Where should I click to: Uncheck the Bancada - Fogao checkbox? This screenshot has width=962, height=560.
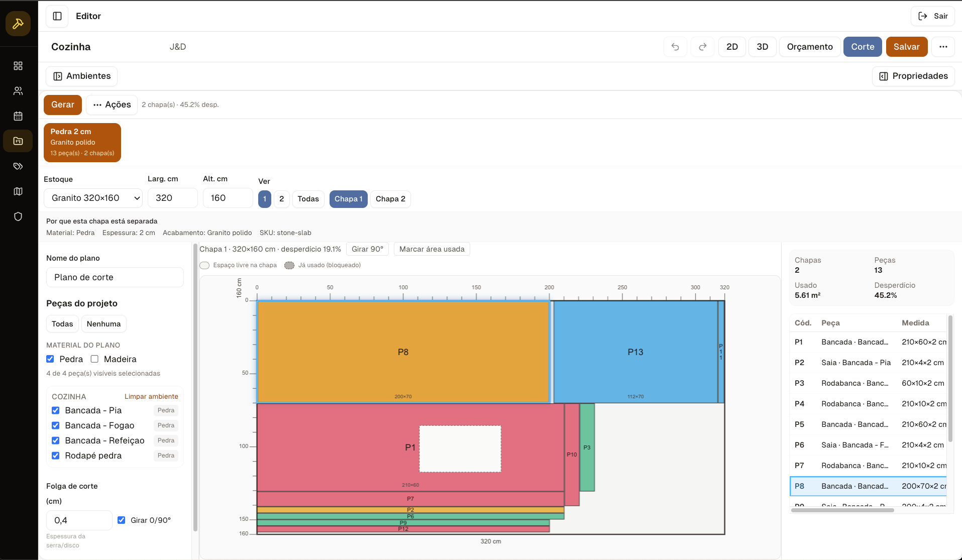pyautogui.click(x=56, y=425)
